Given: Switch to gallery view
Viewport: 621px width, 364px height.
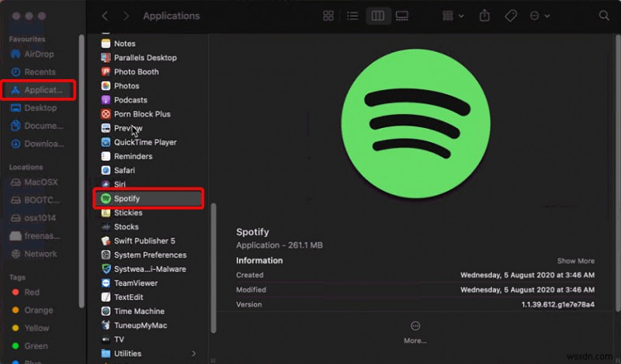Looking at the screenshot, I should (x=402, y=16).
